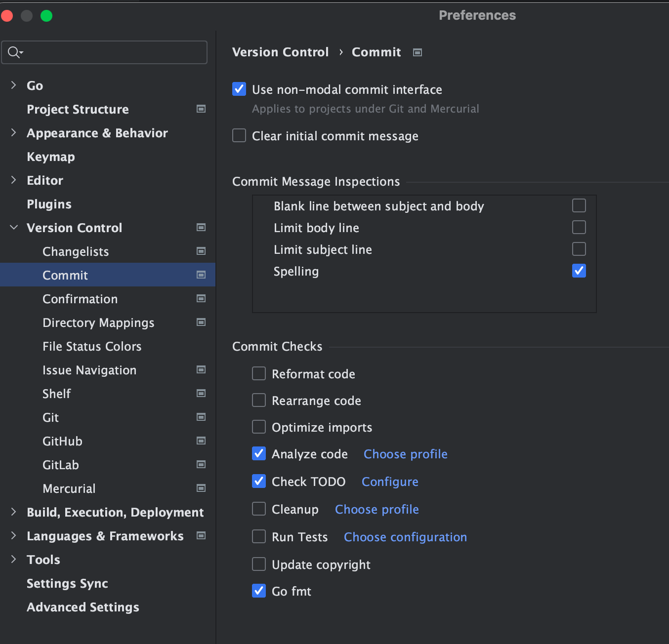
Task: Click Choose profile link for Cleanup
Action: click(x=377, y=509)
